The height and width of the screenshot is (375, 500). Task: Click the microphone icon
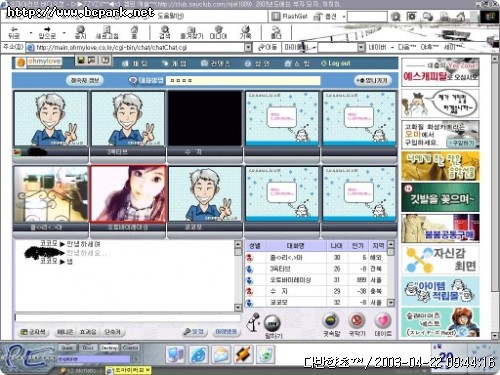point(253,322)
